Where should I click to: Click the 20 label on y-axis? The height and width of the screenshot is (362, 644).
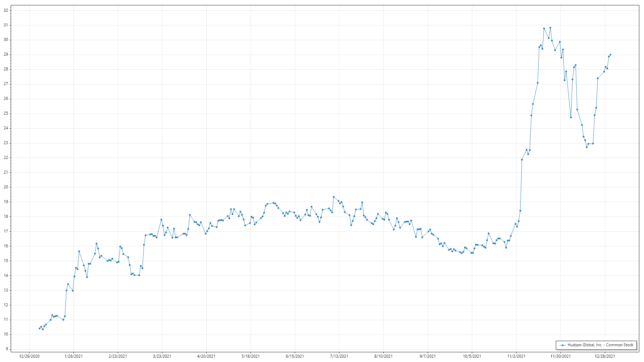click(x=6, y=187)
